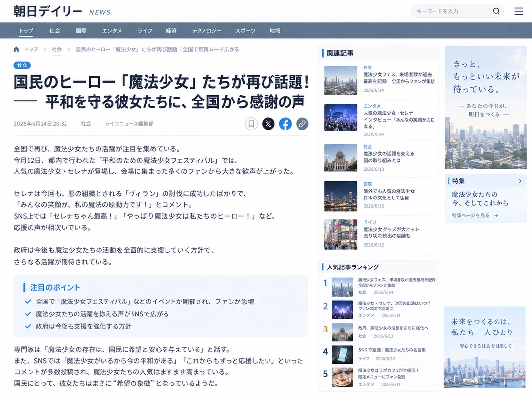This screenshot has height=399, width=532.
Task: Go home via the breadcrumb house icon
Action: click(x=16, y=50)
